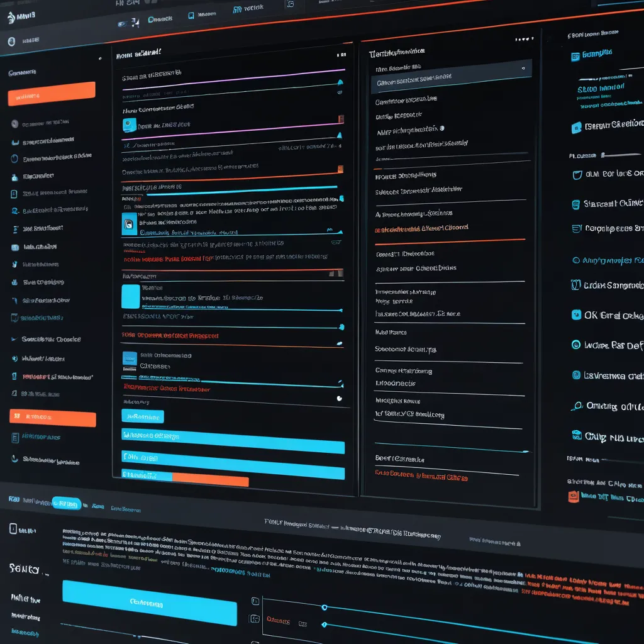Screen dimensions: 644x644
Task: Click the large plain cyan square thumbnail in center panel
Action: pos(130,296)
